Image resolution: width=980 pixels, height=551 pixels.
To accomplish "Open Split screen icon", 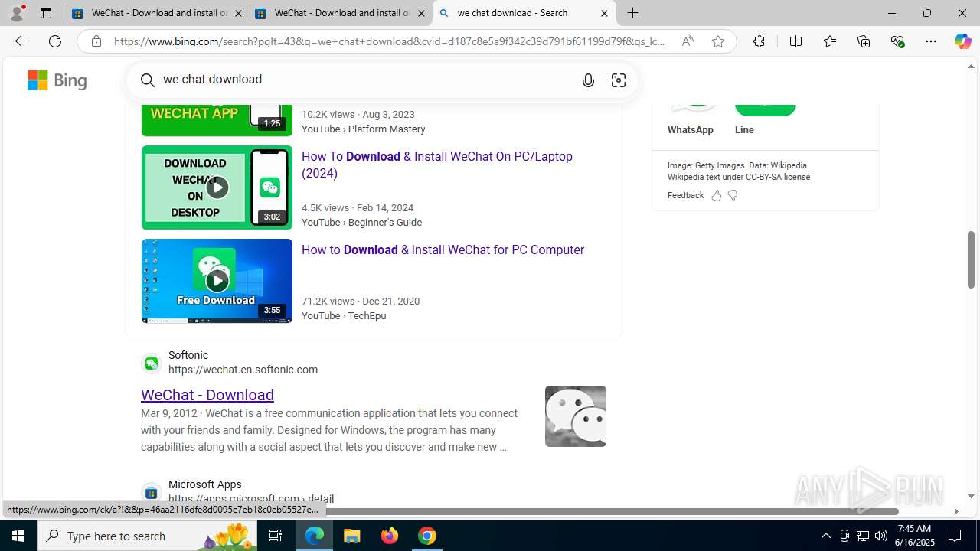I will tap(795, 41).
